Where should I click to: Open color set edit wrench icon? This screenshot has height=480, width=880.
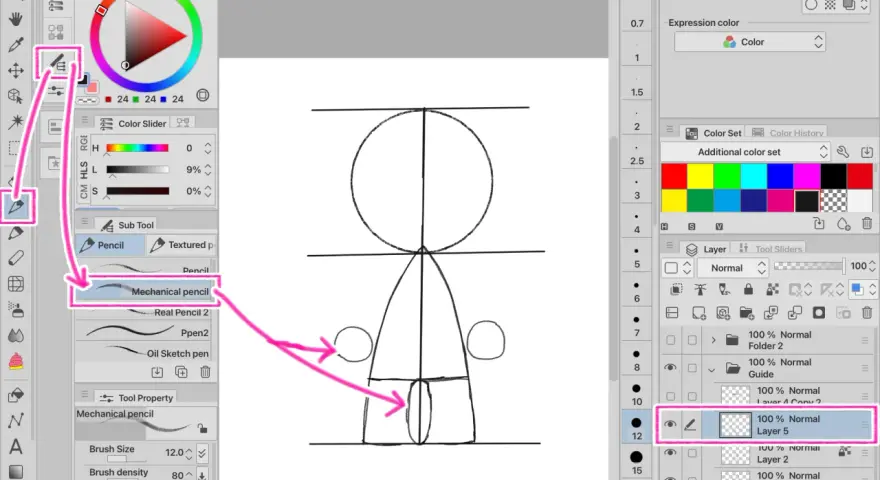point(842,152)
